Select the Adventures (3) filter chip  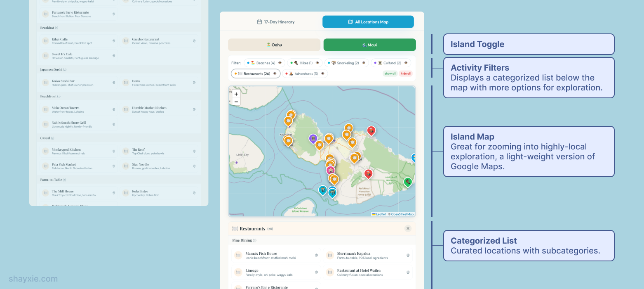[x=305, y=73]
